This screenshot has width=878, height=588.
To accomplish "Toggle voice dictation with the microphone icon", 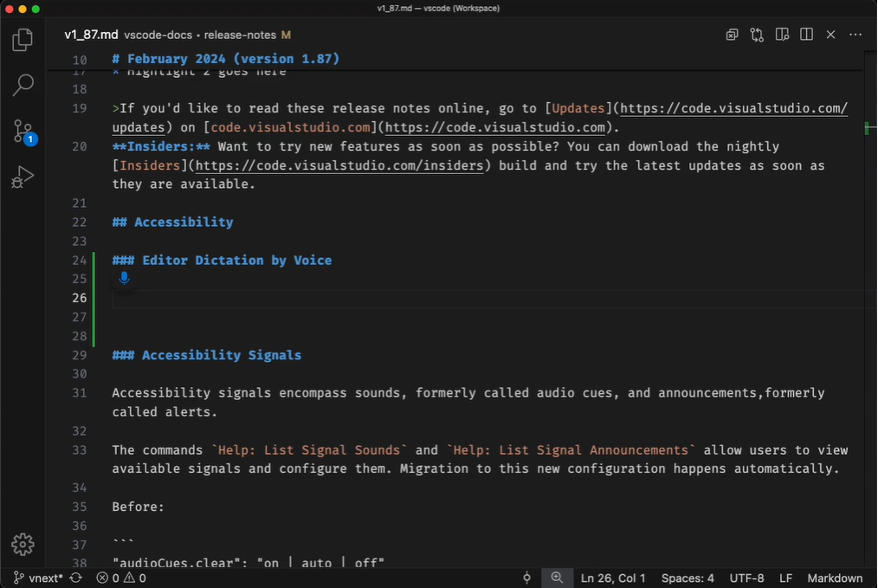I will pyautogui.click(x=124, y=279).
